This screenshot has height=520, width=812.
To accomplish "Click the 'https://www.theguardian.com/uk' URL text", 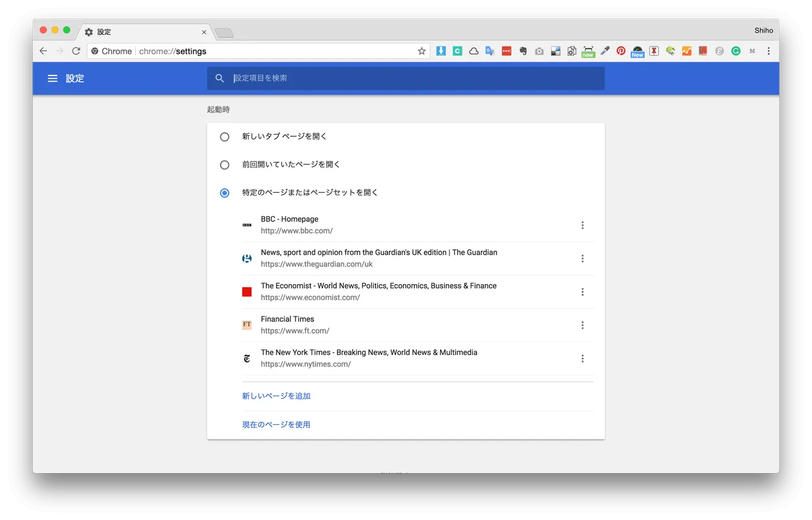I will [x=317, y=264].
